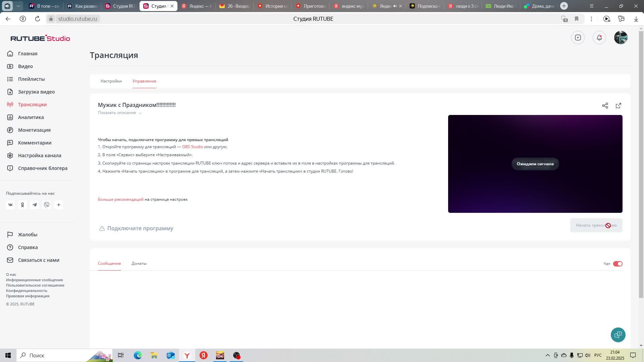Image resolution: width=644 pixels, height=362 pixels.
Task: Open the Viber social icon
Action: 47,205
